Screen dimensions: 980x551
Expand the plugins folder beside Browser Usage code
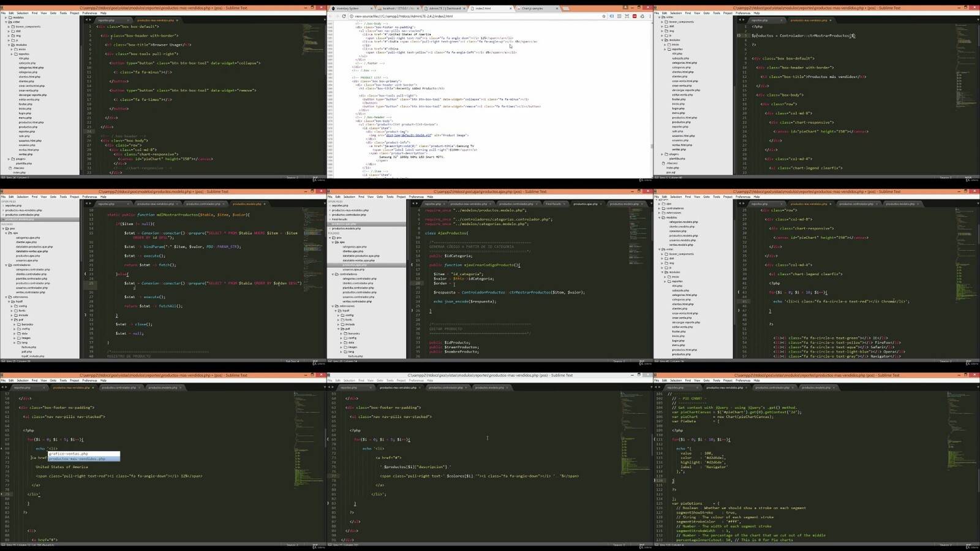(x=8, y=159)
